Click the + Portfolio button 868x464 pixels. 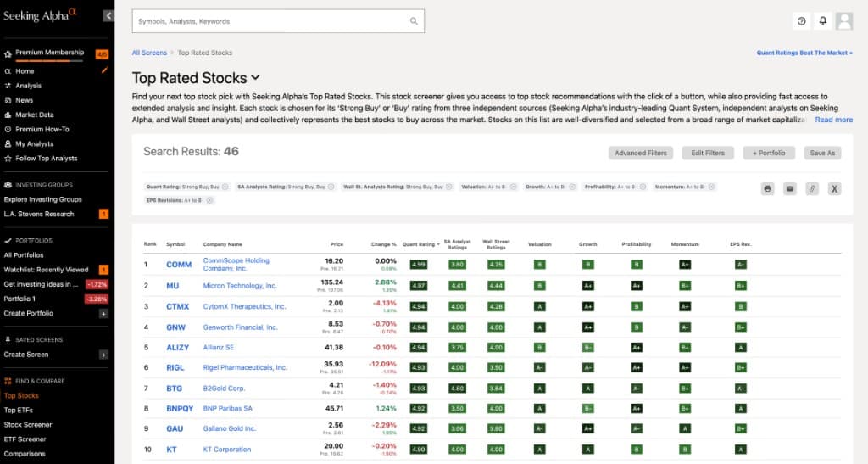point(769,153)
